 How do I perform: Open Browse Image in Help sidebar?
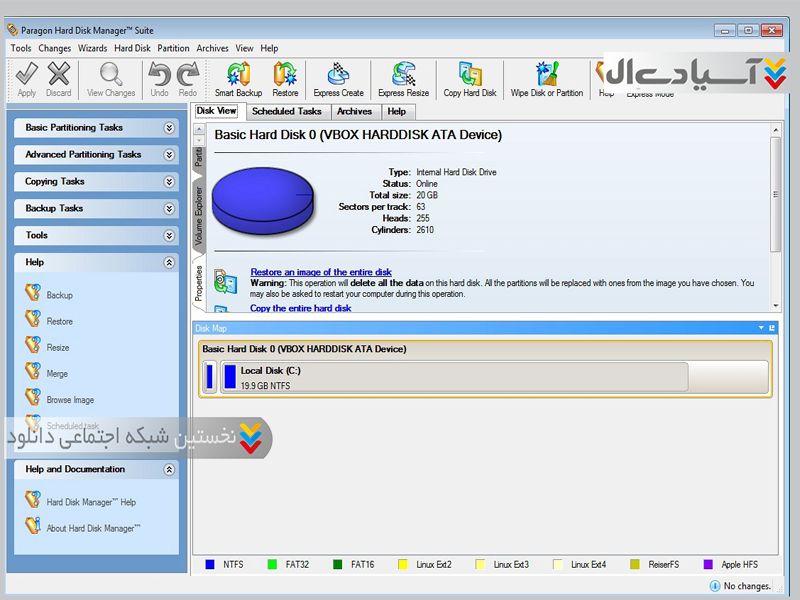(70, 400)
